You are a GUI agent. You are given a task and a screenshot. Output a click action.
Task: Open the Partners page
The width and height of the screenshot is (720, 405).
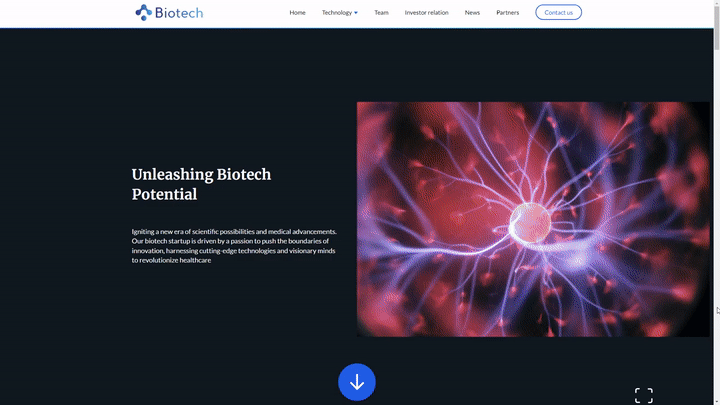click(507, 12)
